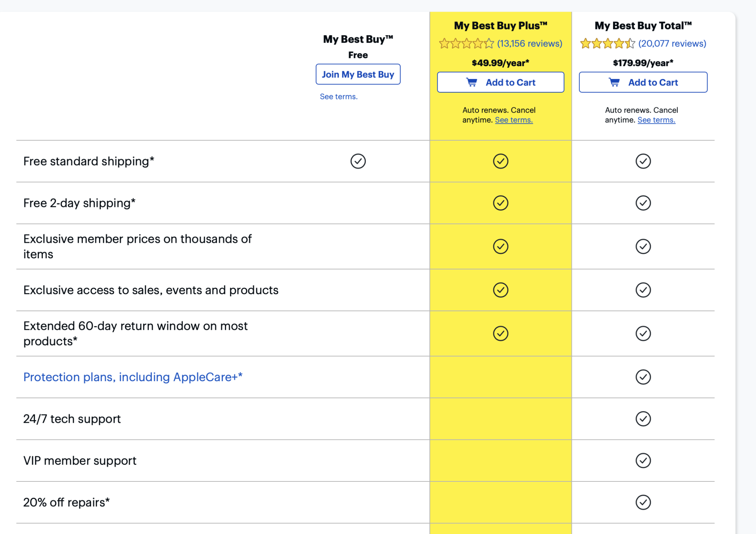Click the Total checkmark for 20% off repairs
This screenshot has width=756, height=534.
pyautogui.click(x=643, y=502)
